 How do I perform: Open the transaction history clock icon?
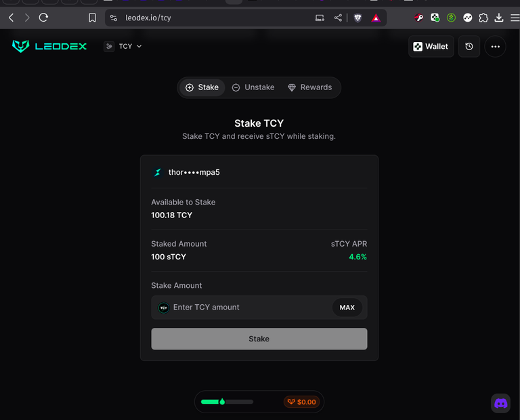pos(469,47)
